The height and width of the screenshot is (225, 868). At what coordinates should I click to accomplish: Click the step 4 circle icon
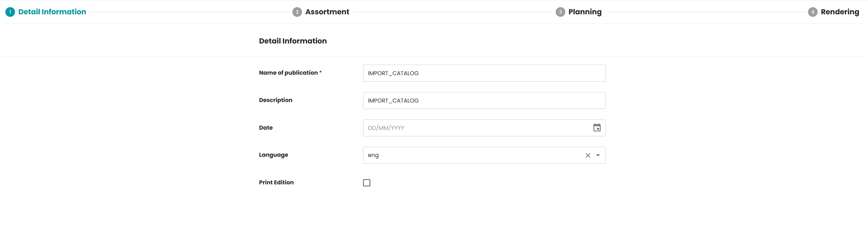coord(812,12)
